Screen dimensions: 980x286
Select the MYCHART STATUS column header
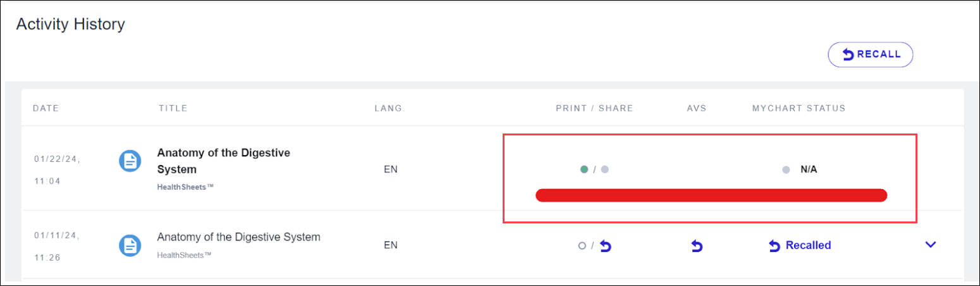[x=799, y=108]
